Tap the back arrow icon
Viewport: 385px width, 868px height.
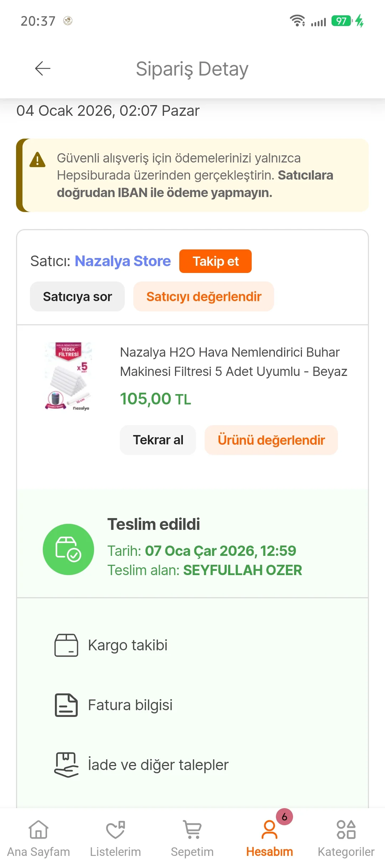click(x=43, y=68)
